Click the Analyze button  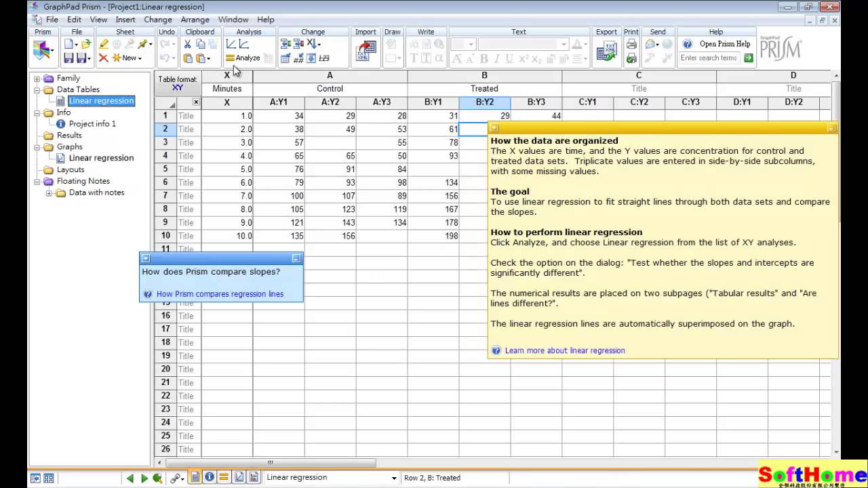click(243, 58)
